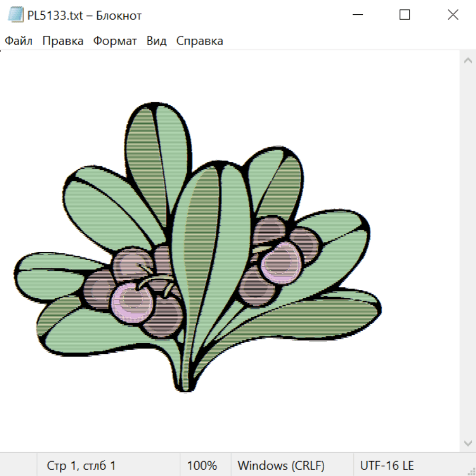Click the 100% zoom level in status bar
This screenshot has height=476, width=476.
tap(202, 466)
